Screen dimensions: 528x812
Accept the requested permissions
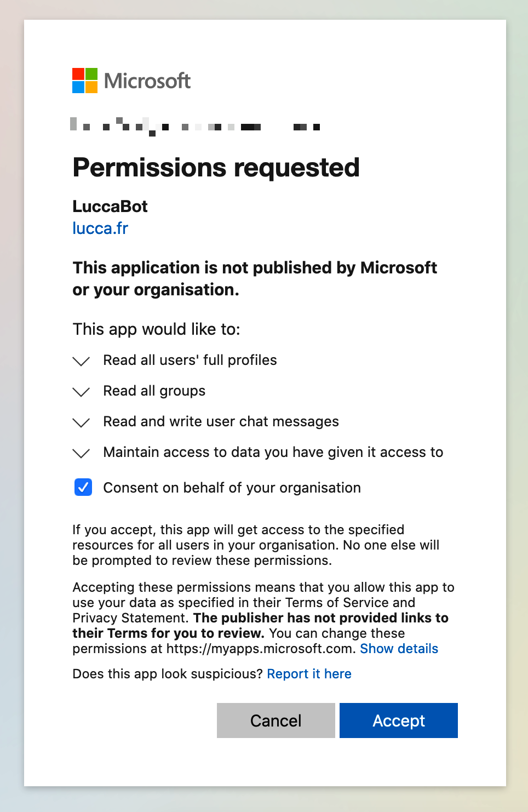click(399, 720)
